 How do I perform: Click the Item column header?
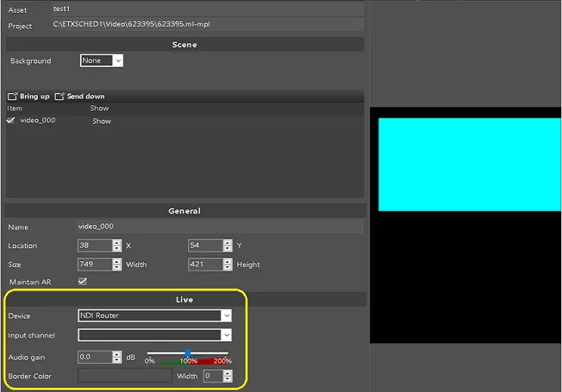point(14,108)
